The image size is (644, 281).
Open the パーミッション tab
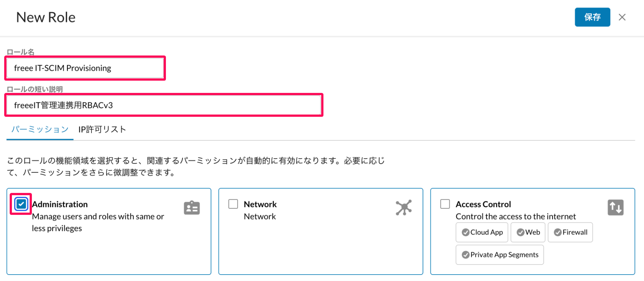click(40, 129)
